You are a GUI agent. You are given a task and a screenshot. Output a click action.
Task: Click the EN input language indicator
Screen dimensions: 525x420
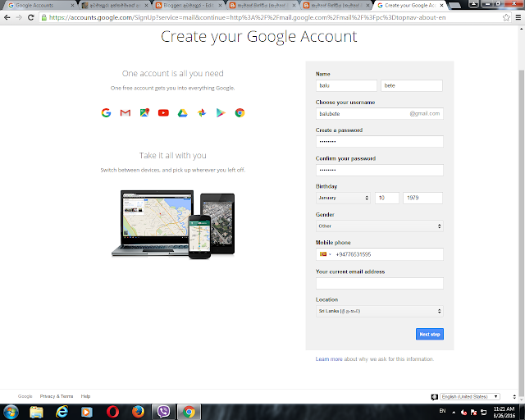pyautogui.click(x=442, y=411)
